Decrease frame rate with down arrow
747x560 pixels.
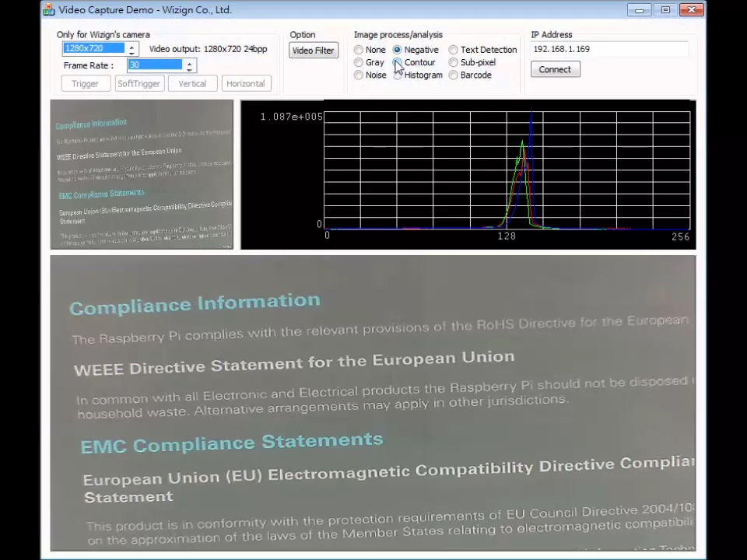click(x=190, y=68)
